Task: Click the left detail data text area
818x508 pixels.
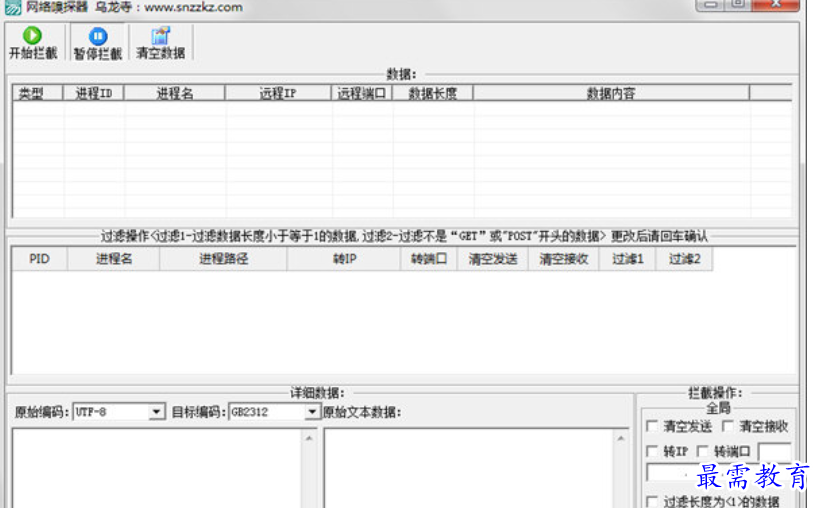Action: click(x=157, y=468)
